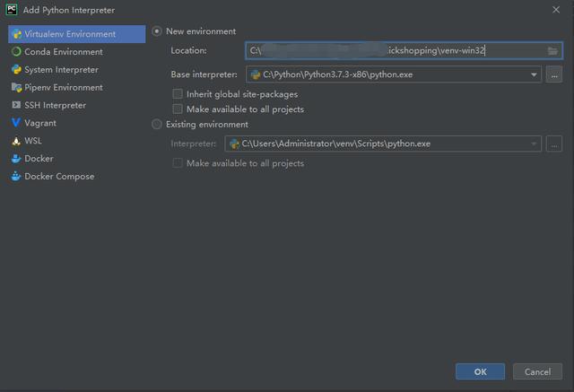This screenshot has width=574, height=392.
Task: Select Conda Environment in sidebar
Action: [77, 52]
